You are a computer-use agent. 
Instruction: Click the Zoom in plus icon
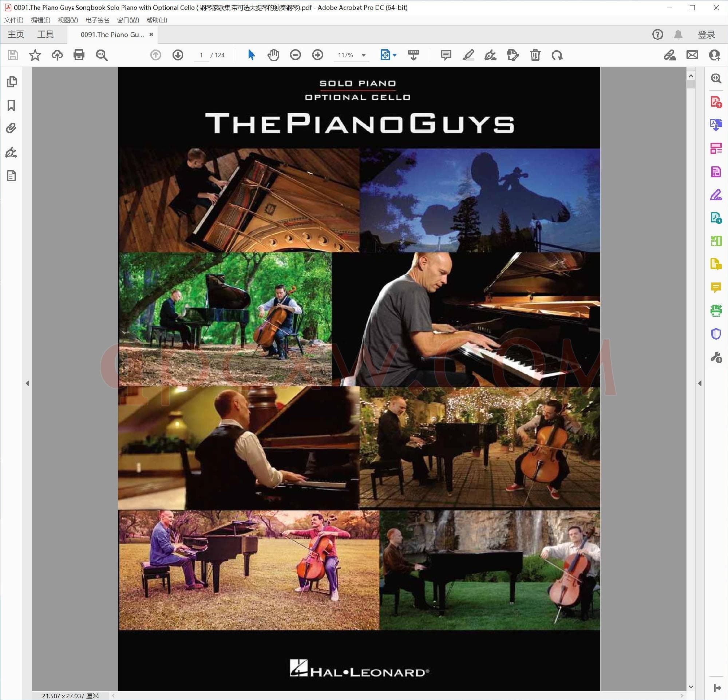[317, 55]
